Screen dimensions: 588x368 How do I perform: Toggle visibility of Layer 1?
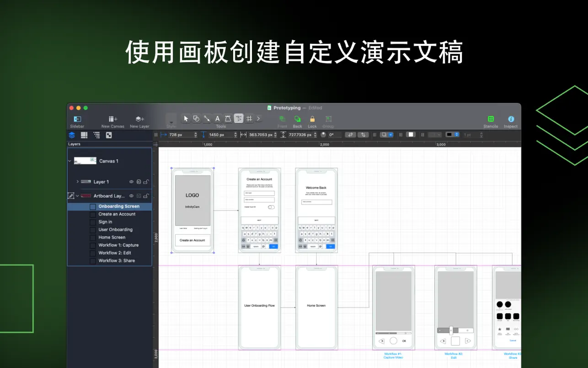[131, 182]
